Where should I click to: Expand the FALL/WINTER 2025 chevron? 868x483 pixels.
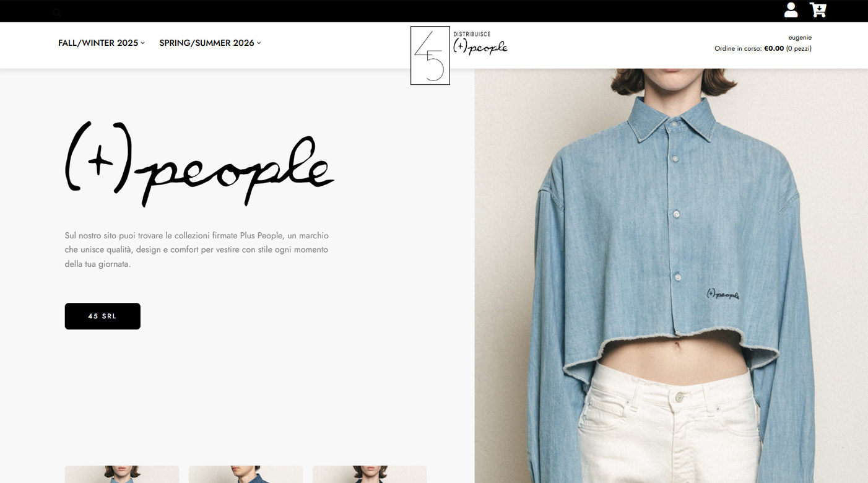coord(142,43)
